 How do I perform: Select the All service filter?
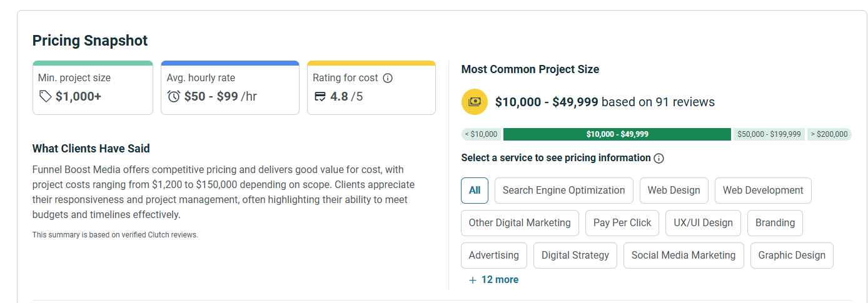475,191
